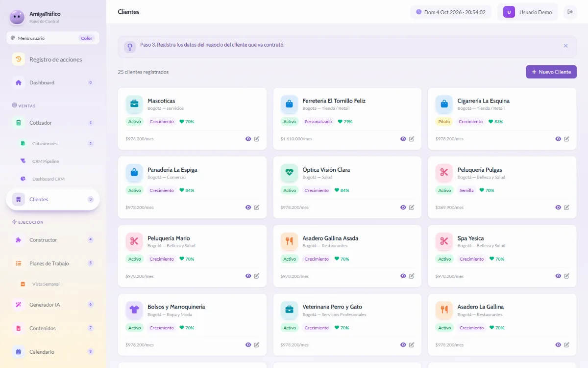Open Generador IA in sidebar
Screen dimensions: 588x368
tap(53, 305)
